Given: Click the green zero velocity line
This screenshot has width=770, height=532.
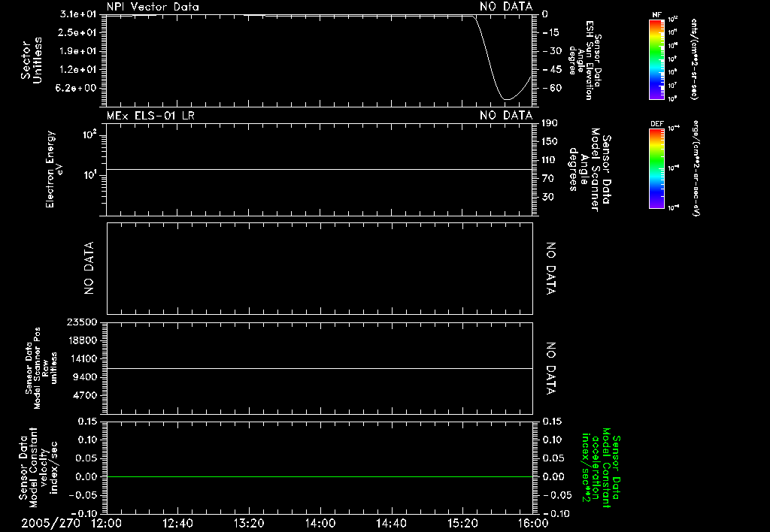Looking at the screenshot, I should (x=320, y=476).
